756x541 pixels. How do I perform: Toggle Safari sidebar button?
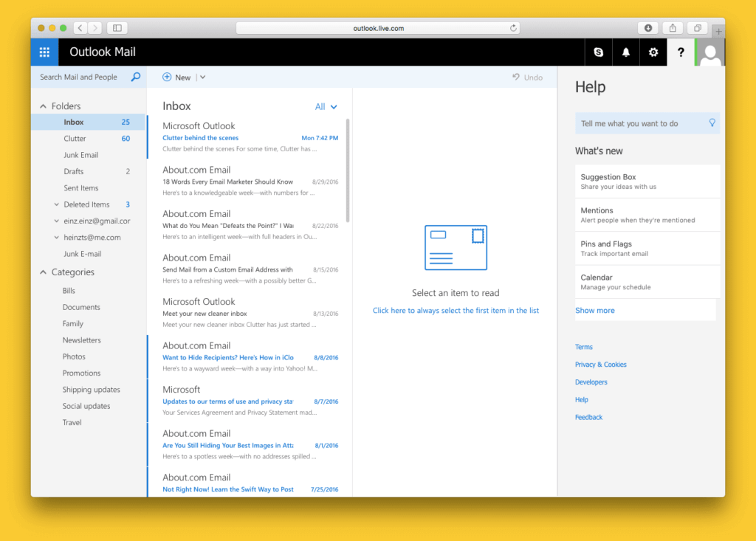click(117, 28)
